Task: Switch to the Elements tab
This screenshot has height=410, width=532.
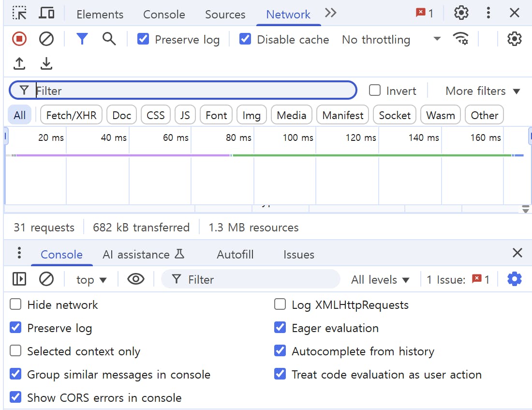Action: point(100,15)
